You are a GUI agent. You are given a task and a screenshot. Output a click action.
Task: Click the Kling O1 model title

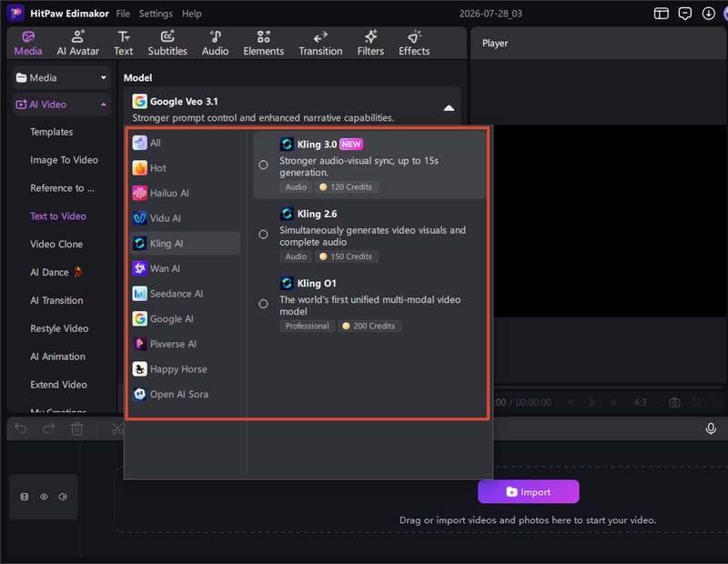pos(316,284)
